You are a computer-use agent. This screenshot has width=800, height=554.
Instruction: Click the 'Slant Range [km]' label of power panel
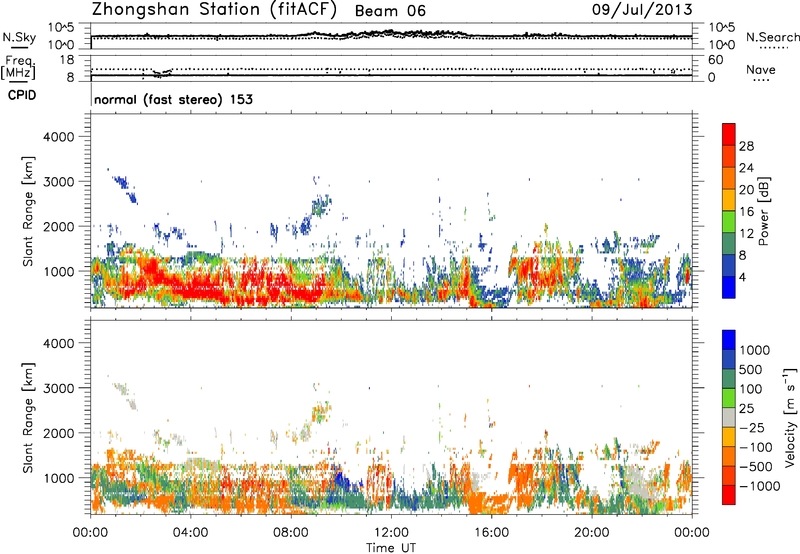28,211
